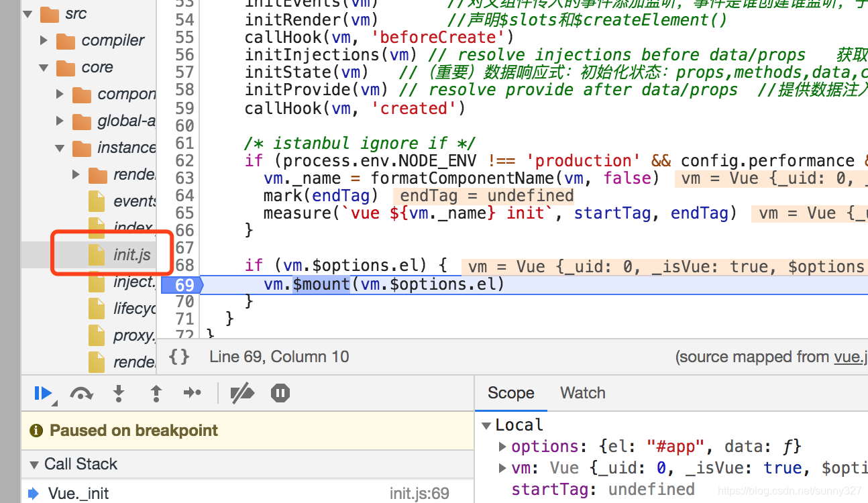Set breakpoint on line 68 gutter
Screen dimensions: 868x503
pyautogui.click(x=184, y=266)
